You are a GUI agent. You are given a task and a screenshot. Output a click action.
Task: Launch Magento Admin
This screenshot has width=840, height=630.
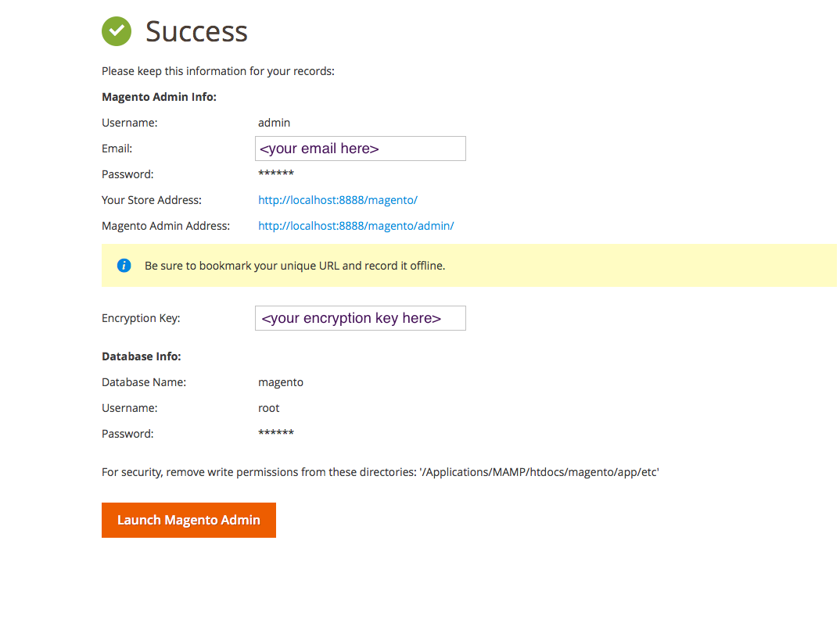[188, 520]
